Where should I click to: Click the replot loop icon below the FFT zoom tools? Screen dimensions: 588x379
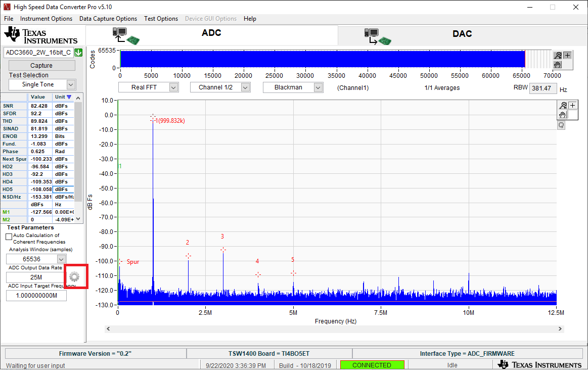(x=561, y=125)
